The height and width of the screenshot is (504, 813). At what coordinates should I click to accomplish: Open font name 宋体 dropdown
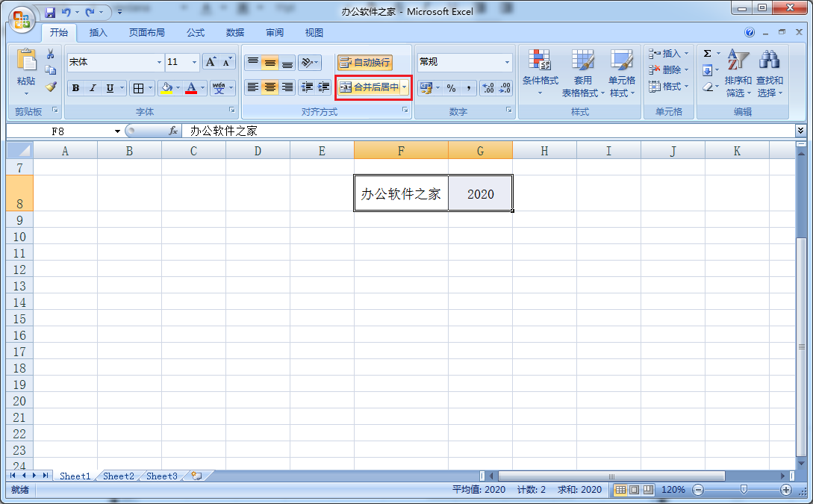click(159, 62)
